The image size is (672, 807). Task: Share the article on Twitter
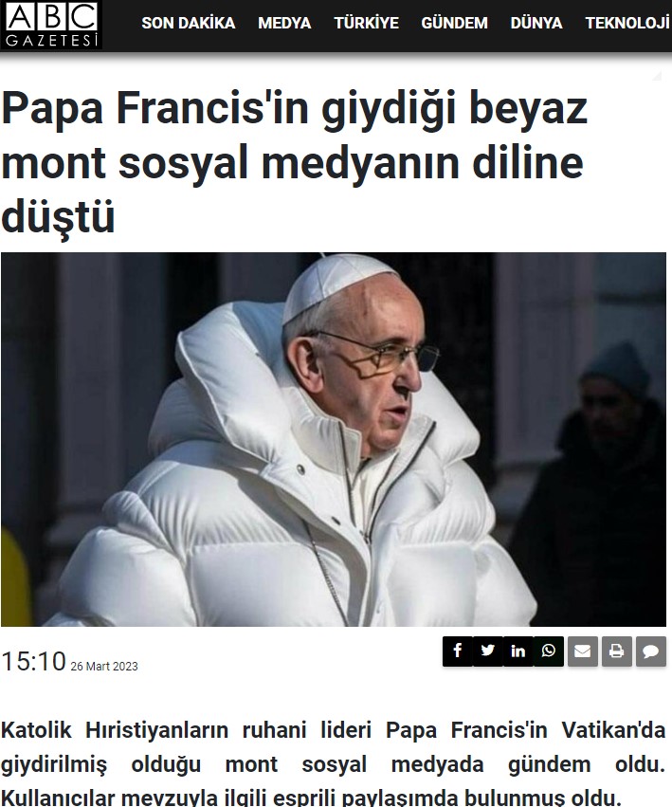click(488, 651)
